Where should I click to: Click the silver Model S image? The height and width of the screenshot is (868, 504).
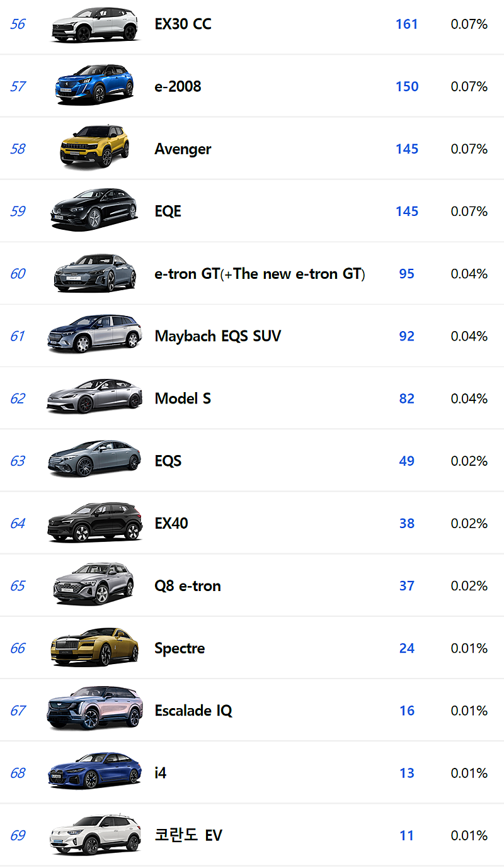(x=94, y=397)
